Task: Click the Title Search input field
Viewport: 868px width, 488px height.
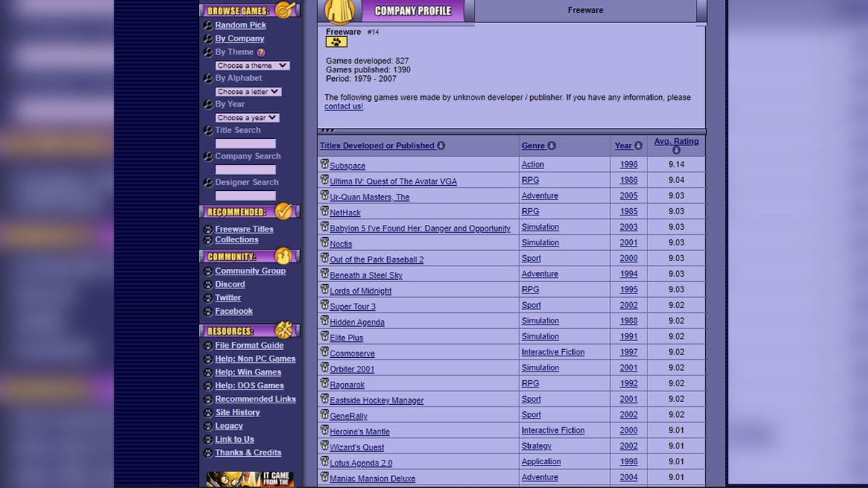Action: pyautogui.click(x=245, y=144)
